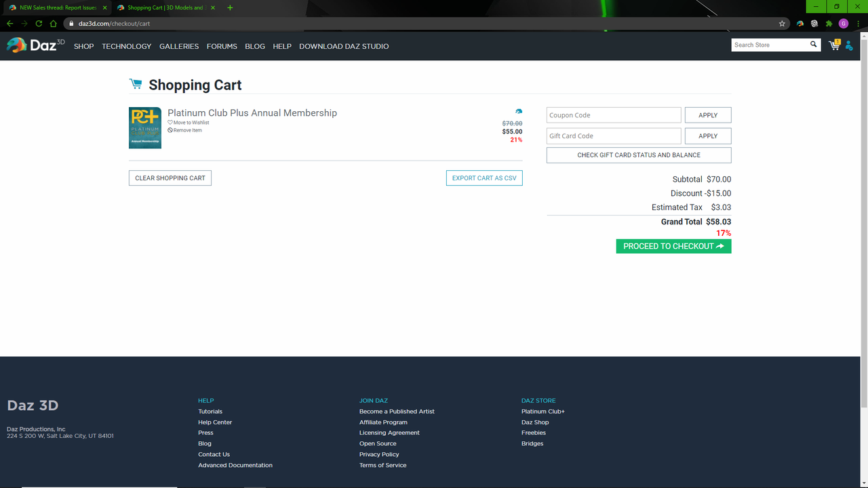Open the Extensions puzzle piece menu
The width and height of the screenshot is (868, 488).
point(829,23)
